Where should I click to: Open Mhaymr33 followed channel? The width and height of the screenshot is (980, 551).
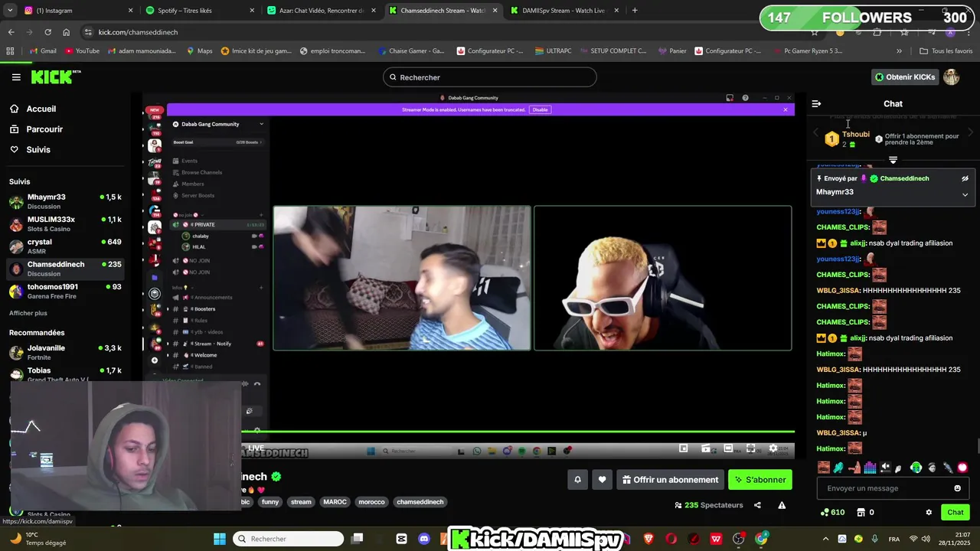66,202
